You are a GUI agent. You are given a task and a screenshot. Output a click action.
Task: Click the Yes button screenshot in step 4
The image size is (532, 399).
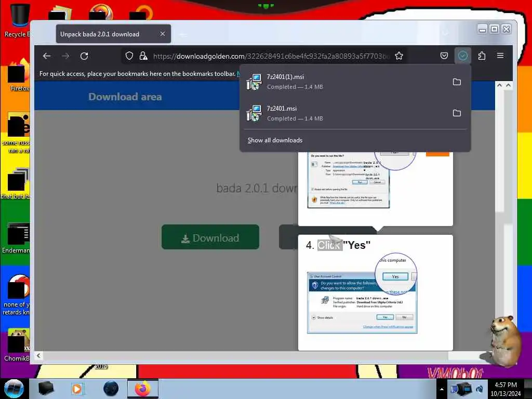[x=395, y=276]
